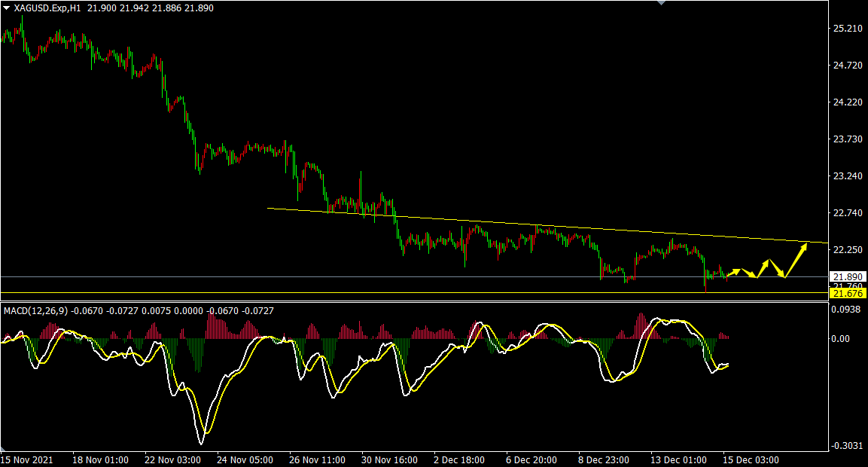Screen dimensions: 868x467
Task: Click the yellow 21.676 price label
Action: (848, 292)
